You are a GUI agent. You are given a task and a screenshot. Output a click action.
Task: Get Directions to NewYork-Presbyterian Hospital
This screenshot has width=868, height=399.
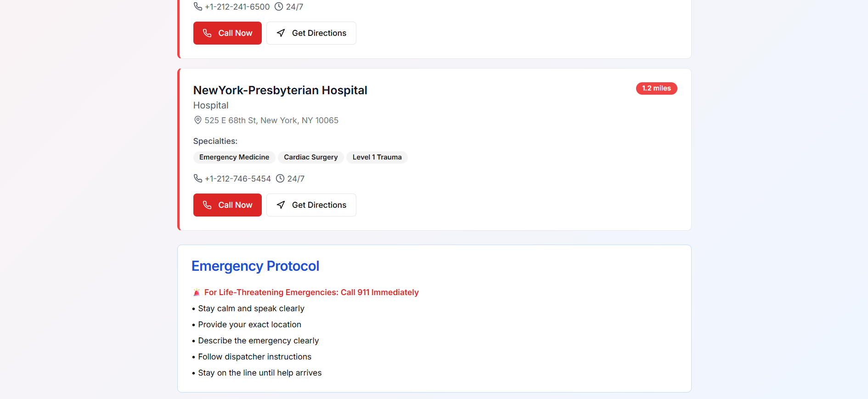tap(311, 205)
